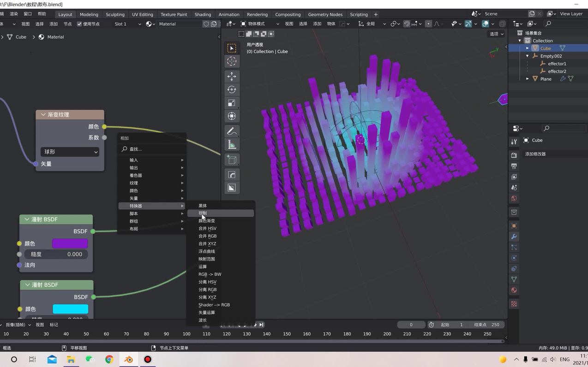588x367 pixels.
Task: Open the 选项 dropdown in viewport
Action: pos(496,34)
